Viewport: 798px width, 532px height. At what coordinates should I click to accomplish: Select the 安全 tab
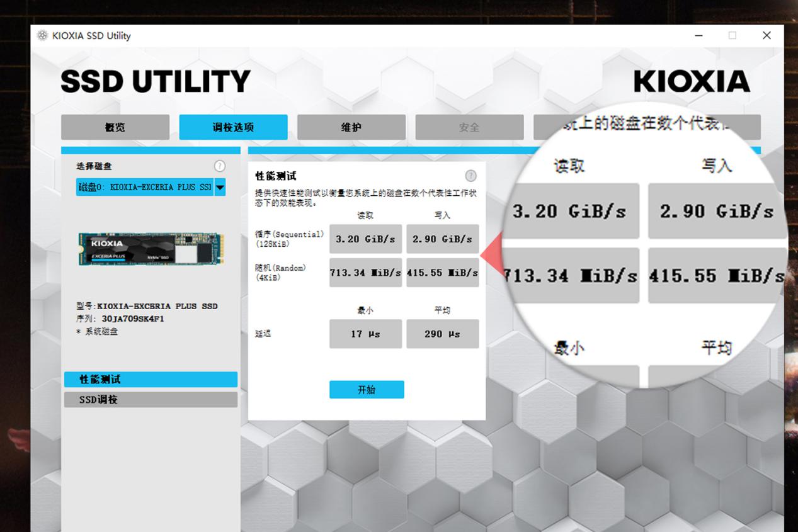[x=469, y=127]
